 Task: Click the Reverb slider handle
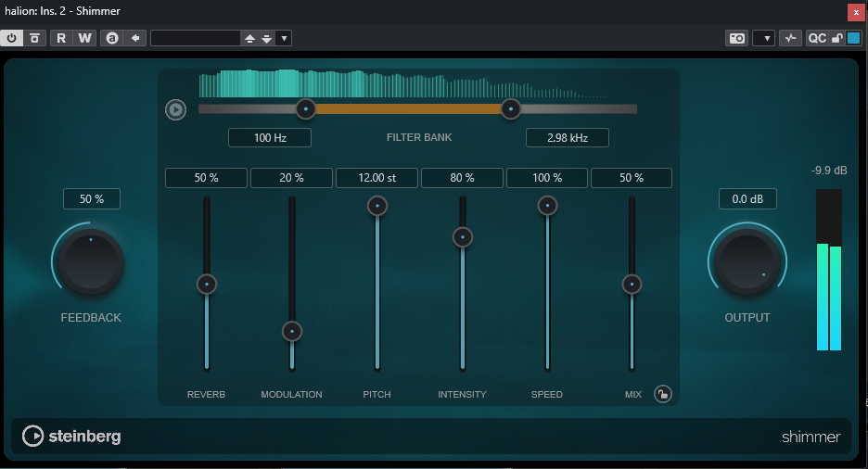coord(207,285)
